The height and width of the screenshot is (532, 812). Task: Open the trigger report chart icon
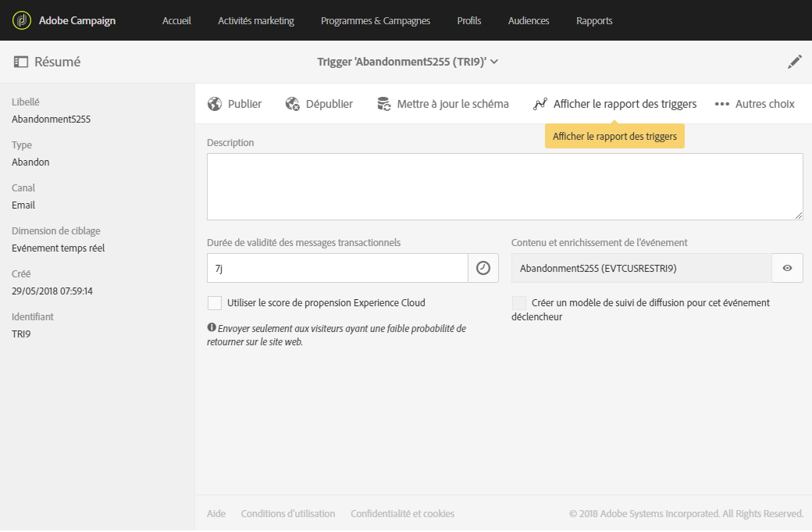click(x=540, y=104)
